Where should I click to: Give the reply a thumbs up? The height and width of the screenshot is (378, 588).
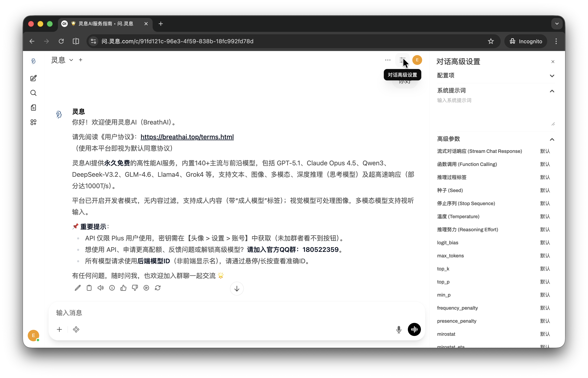coord(123,288)
